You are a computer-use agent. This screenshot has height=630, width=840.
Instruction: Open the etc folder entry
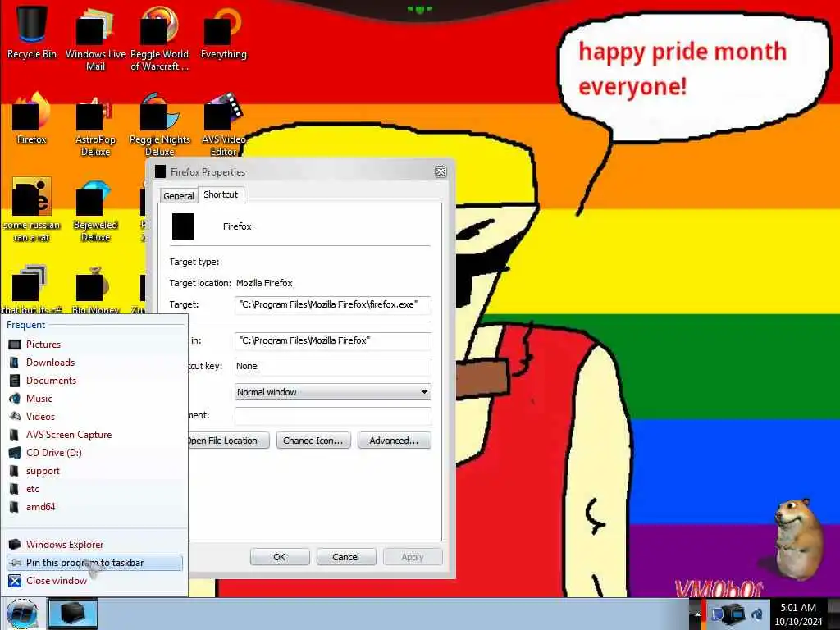(94, 489)
